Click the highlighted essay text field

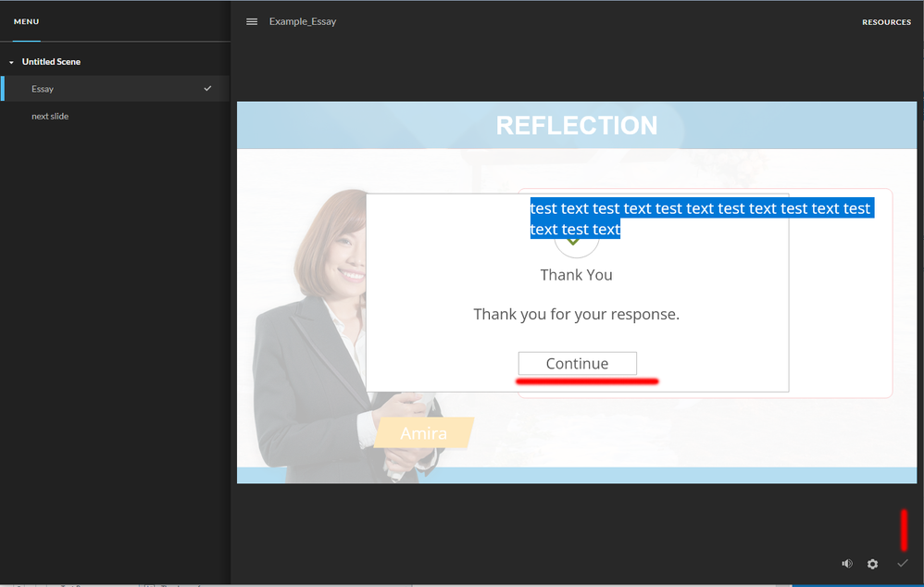(x=701, y=219)
